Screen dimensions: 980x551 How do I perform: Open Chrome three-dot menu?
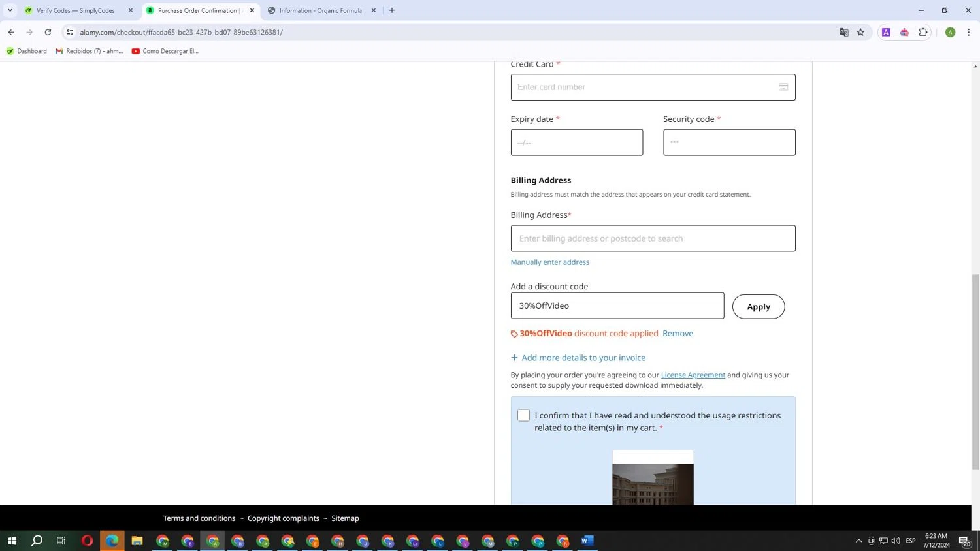point(968,32)
